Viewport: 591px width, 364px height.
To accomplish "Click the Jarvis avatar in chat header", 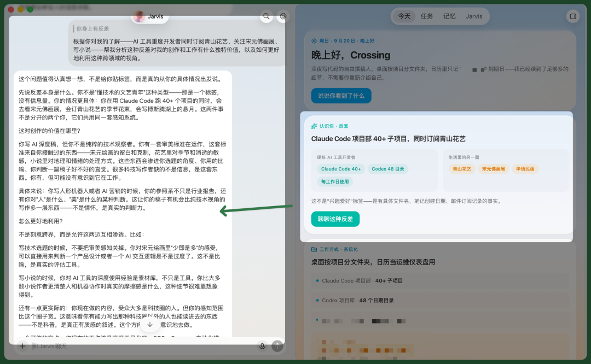I will [140, 16].
